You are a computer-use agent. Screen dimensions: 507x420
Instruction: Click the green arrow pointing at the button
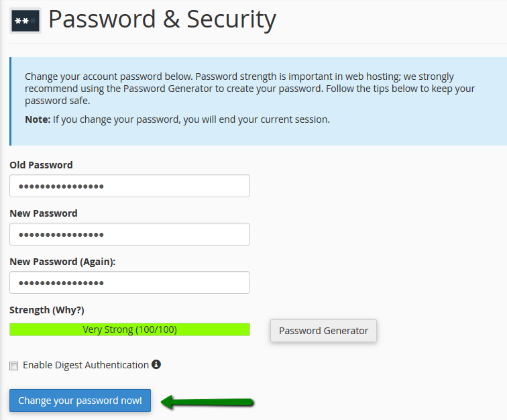click(x=208, y=402)
